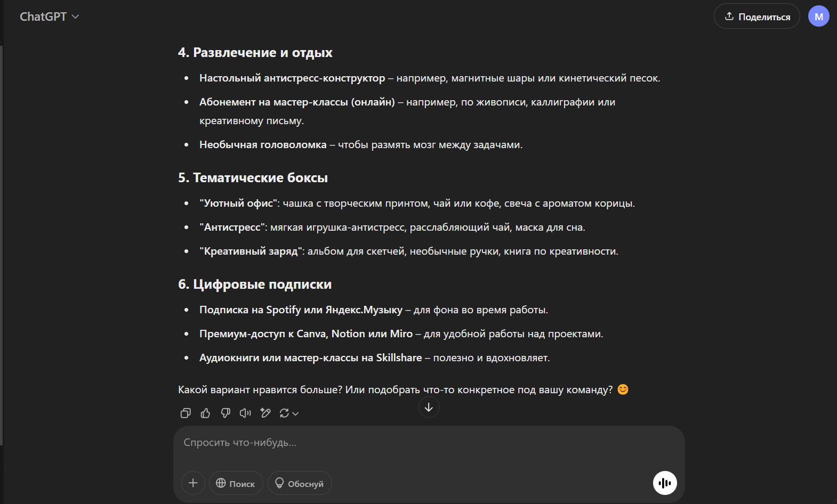The image size is (837, 504).
Task: Click the upload arrow icon inside Поделиться
Action: point(729,17)
